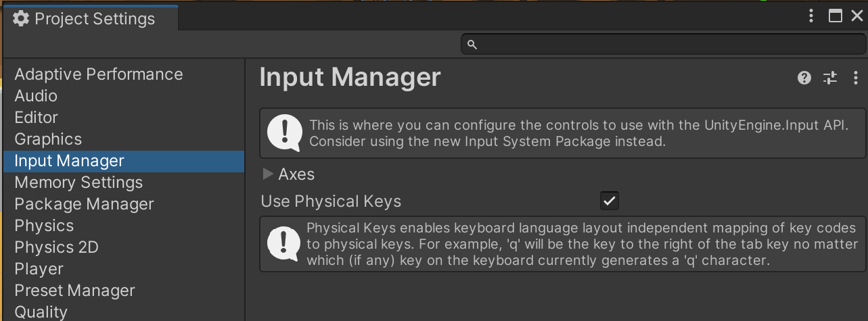This screenshot has height=321, width=868.
Task: Open Package Manager settings
Action: point(85,204)
